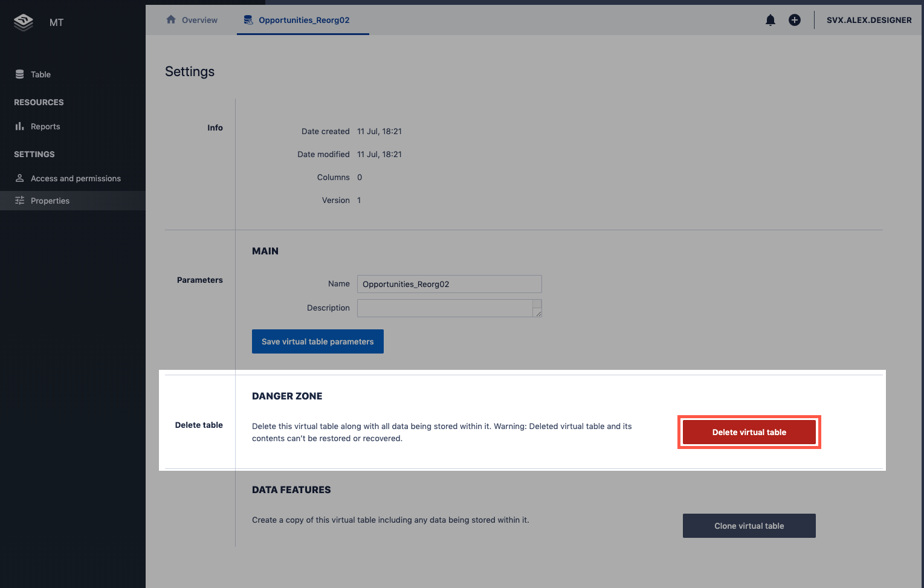Click the plus icon in top bar
This screenshot has width=924, height=588.
click(795, 20)
